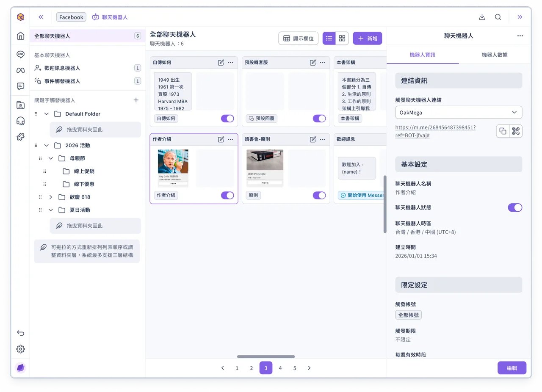Turn off 聊天機器人狀態 in the panel
The height and width of the screenshot is (392, 542).
515,207
